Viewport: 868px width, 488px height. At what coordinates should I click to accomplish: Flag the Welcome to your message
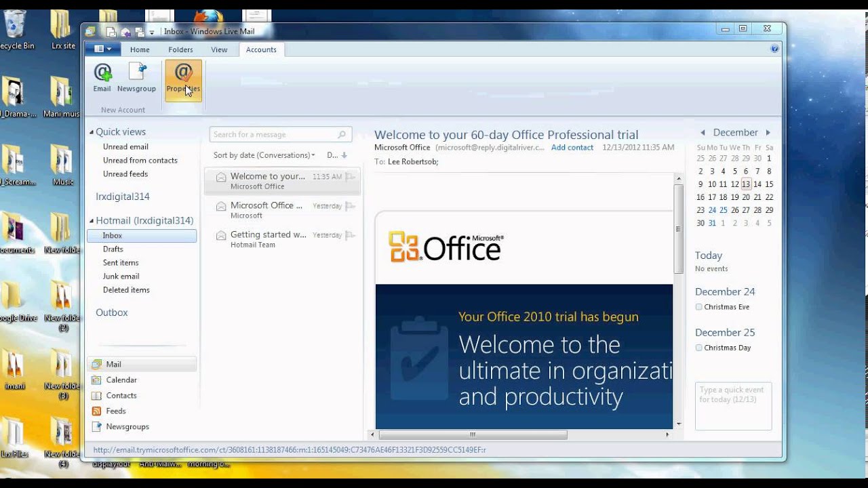click(x=351, y=177)
